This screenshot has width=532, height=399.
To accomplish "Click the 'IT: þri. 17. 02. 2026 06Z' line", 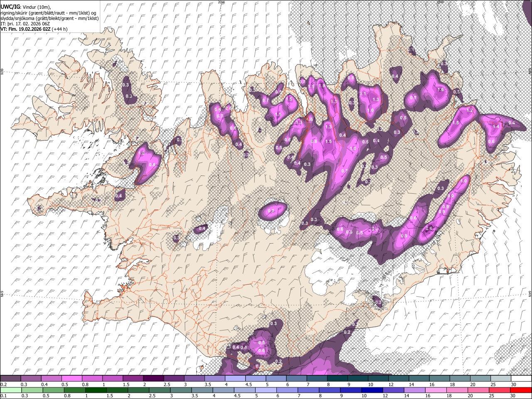I will tap(25, 24).
